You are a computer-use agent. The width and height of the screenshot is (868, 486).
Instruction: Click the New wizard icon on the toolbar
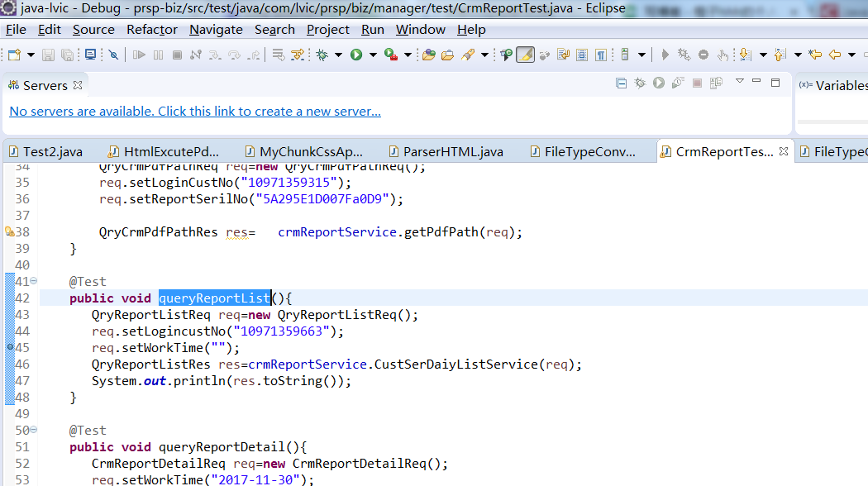click(x=13, y=54)
